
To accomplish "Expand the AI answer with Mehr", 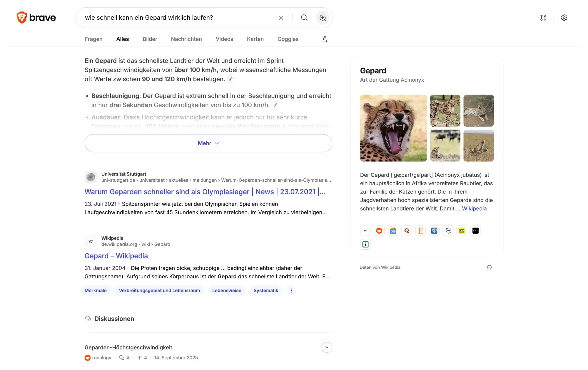I will click(208, 143).
